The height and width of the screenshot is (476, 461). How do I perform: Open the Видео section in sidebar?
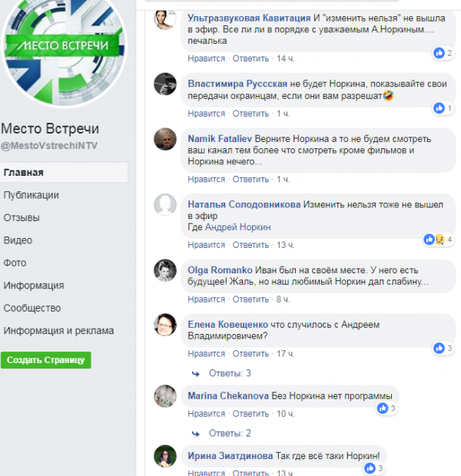[x=18, y=240]
